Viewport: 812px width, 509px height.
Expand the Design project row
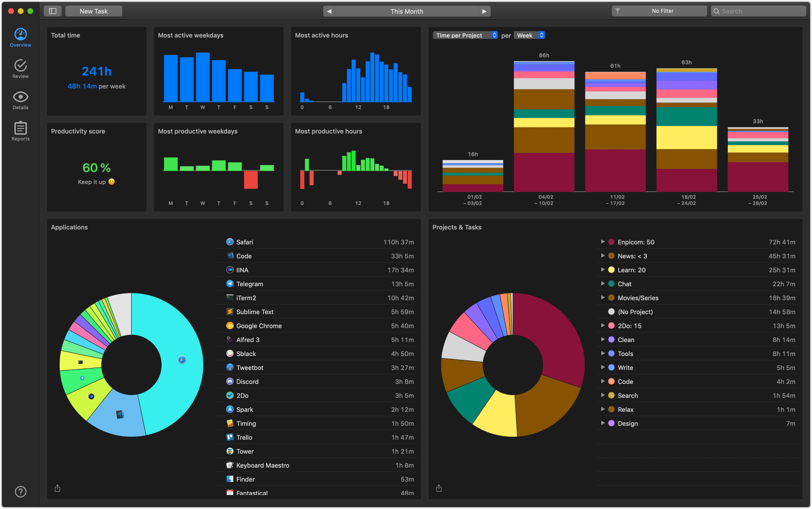[x=603, y=423]
